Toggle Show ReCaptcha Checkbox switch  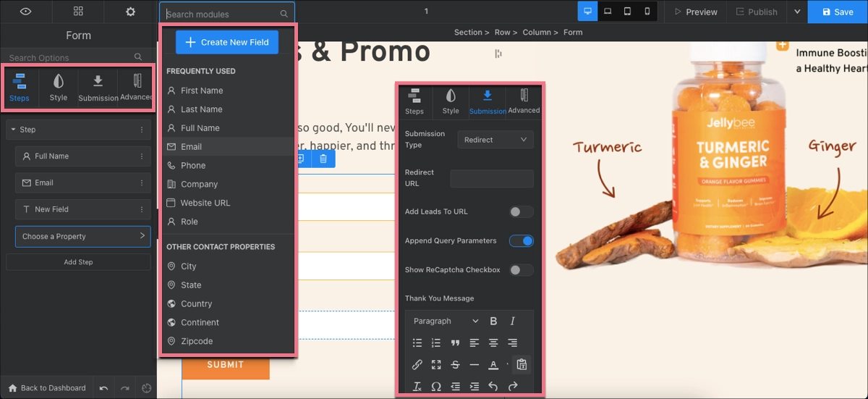click(521, 270)
